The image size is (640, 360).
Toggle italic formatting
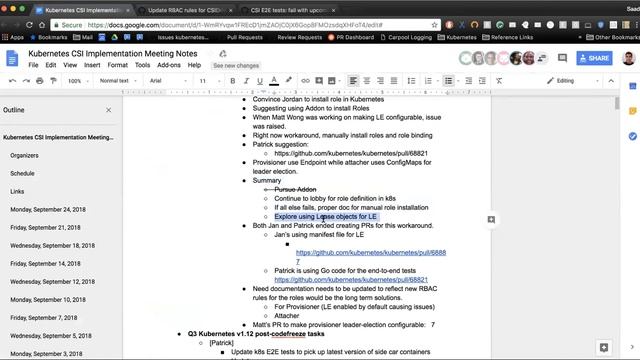pos(246,81)
